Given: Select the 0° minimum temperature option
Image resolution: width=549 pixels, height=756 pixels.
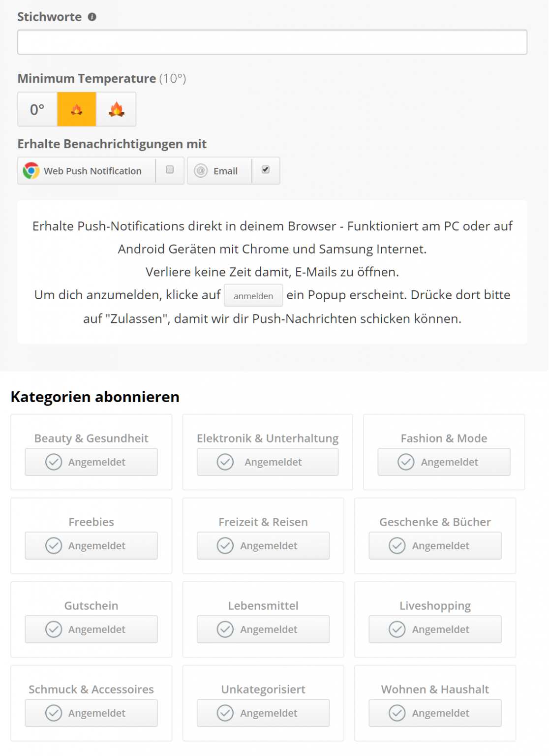Looking at the screenshot, I should 37,109.
